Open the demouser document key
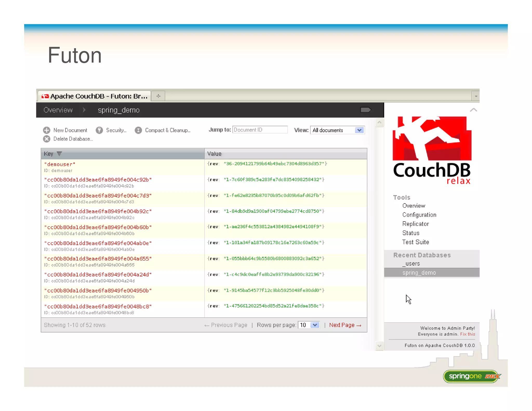 [60, 164]
